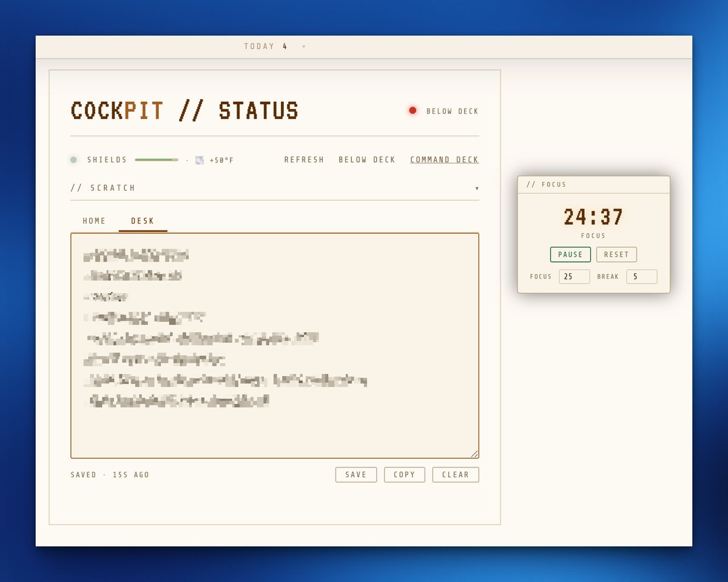
Task: Open the COMMAND DECK link
Action: click(x=444, y=159)
